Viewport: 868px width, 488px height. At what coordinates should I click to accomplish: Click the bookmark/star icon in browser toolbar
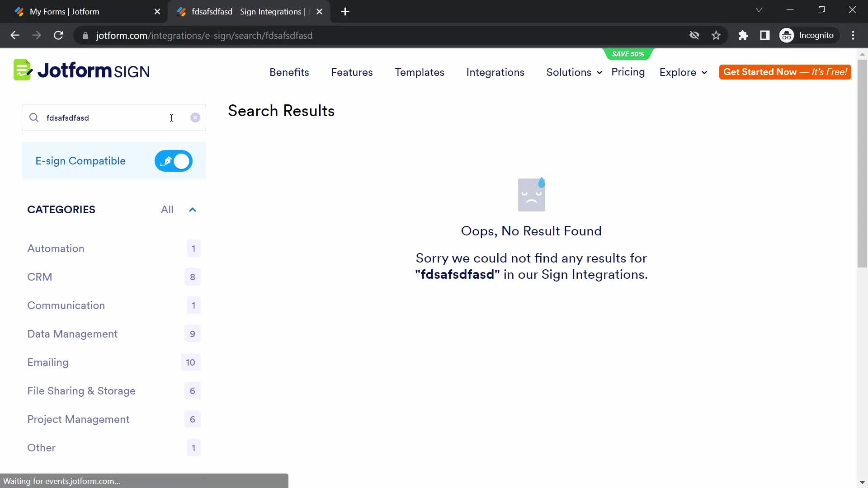pyautogui.click(x=716, y=35)
